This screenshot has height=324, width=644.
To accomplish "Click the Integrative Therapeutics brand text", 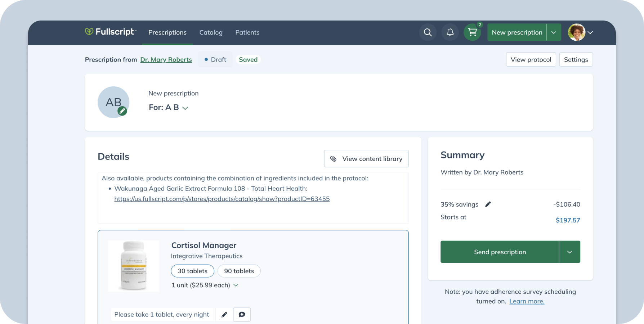I will pyautogui.click(x=207, y=256).
